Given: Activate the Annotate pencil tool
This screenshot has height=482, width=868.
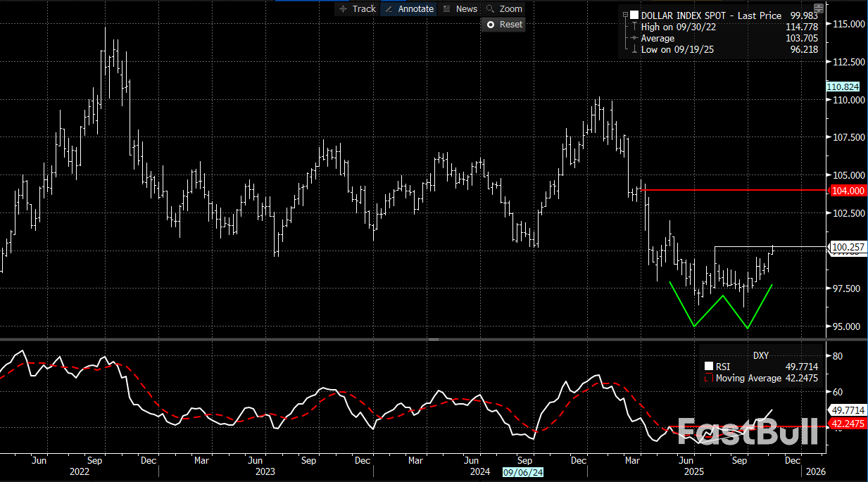Looking at the screenshot, I should [x=408, y=9].
